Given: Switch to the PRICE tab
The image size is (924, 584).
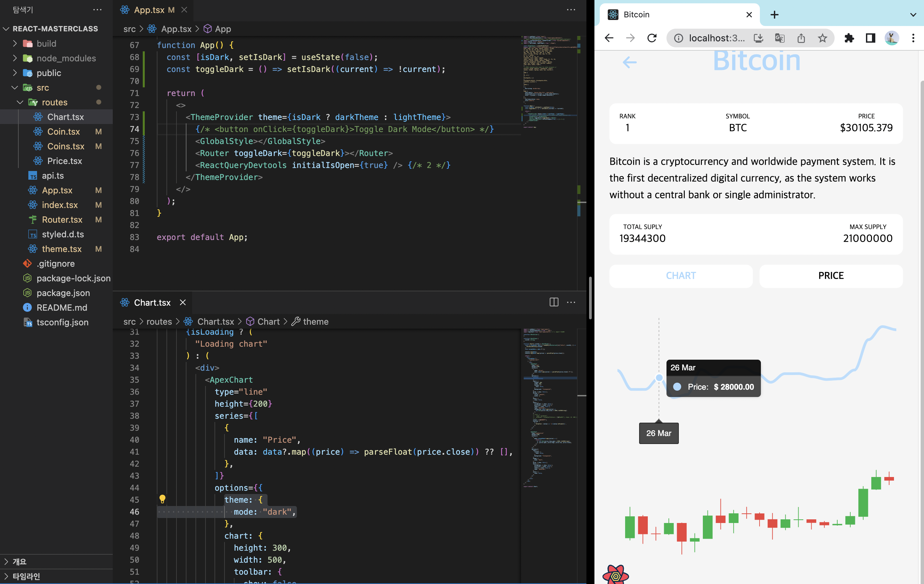Looking at the screenshot, I should click(831, 276).
